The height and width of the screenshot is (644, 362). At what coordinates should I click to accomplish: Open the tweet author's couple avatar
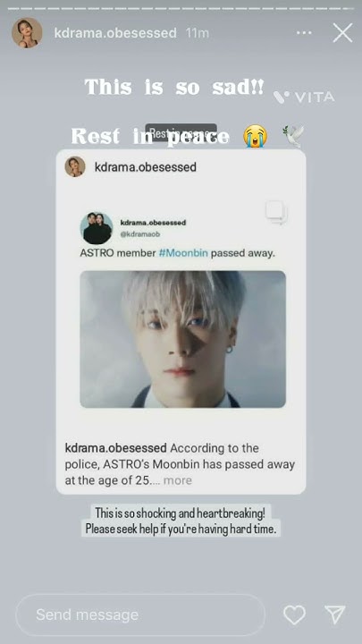pos(97,228)
